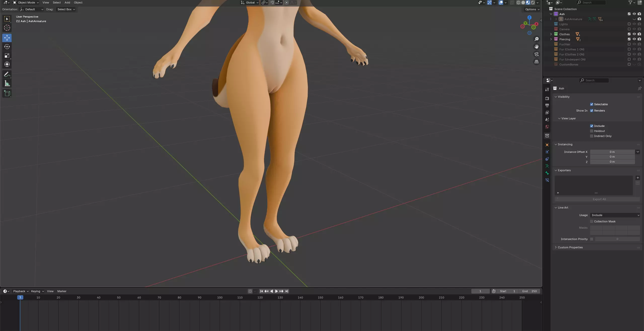Open the Drag Select Box dropdown

[x=66, y=9]
